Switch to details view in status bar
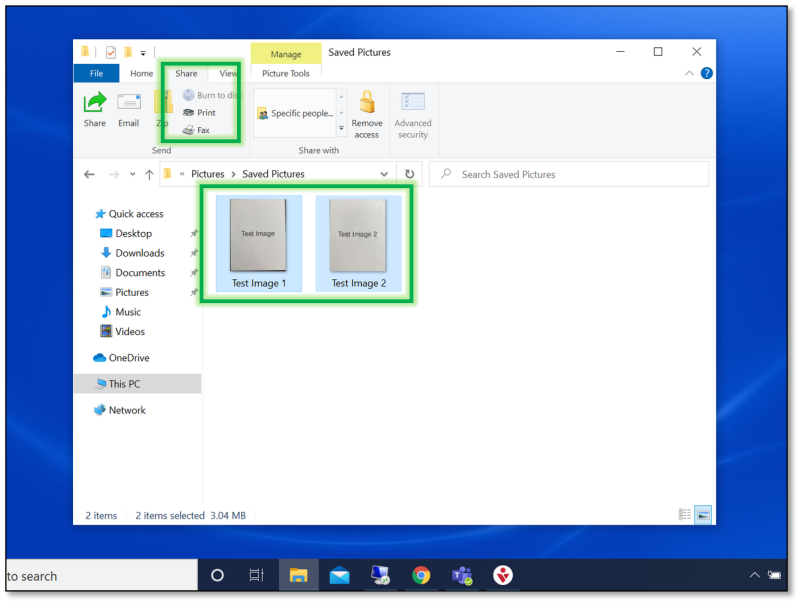 685,515
